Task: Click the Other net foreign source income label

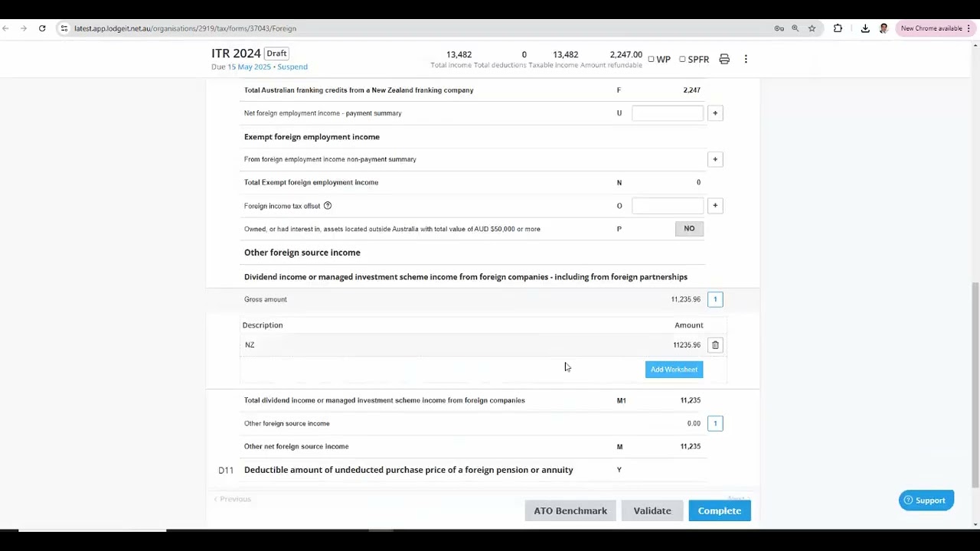Action: (296, 447)
